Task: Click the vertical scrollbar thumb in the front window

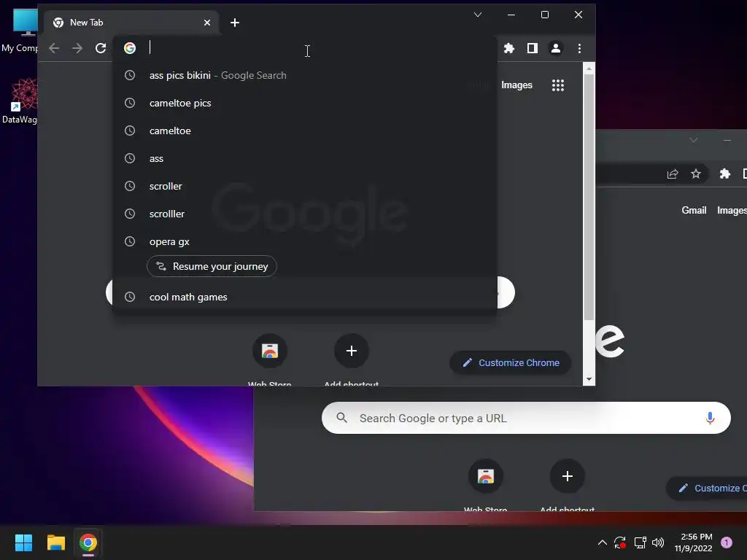Action: coord(589,197)
